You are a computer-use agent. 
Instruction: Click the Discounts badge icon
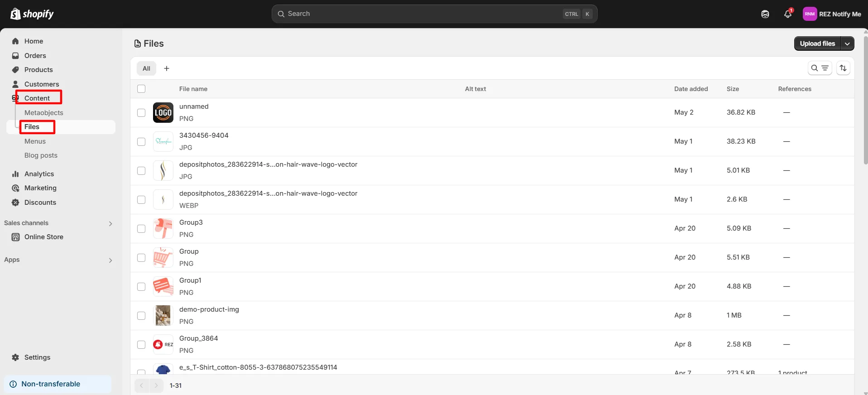[15, 202]
